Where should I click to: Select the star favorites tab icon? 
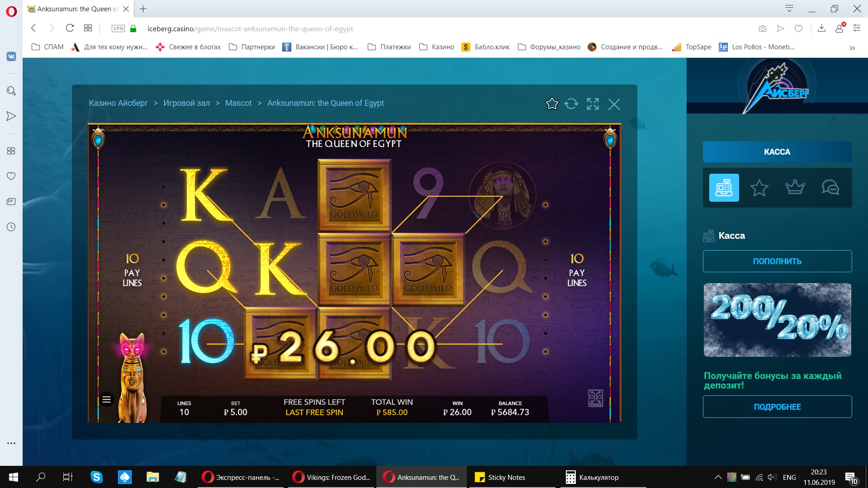[x=759, y=188]
